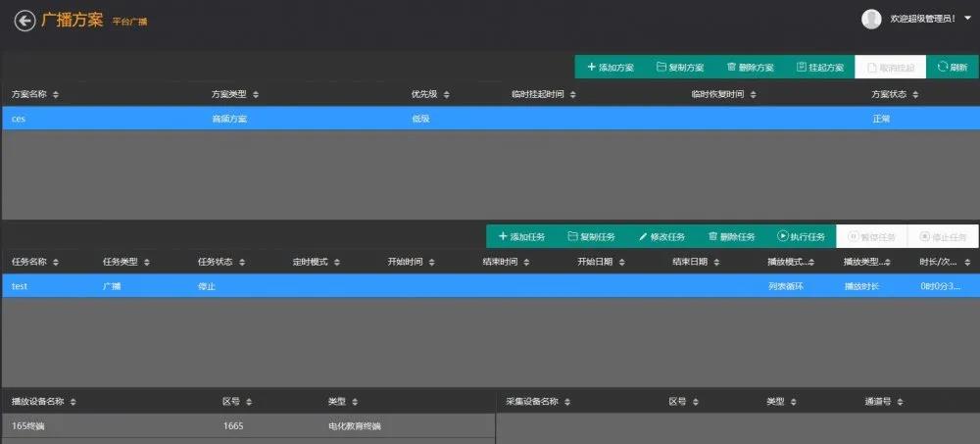This screenshot has width=980, height=444.
Task: Click the 复制任务 copy button
Action: tap(591, 237)
